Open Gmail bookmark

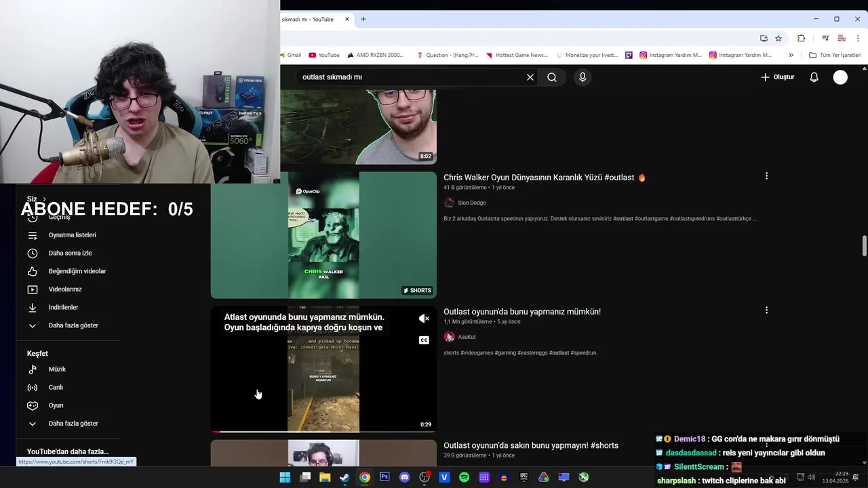coord(290,55)
